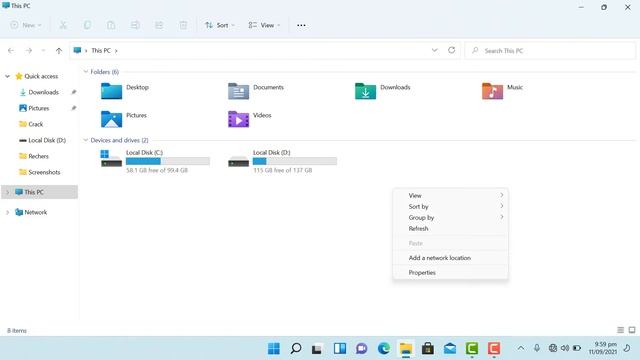This screenshot has height=360, width=640.
Task: Refresh the This PC location
Action: tap(451, 50)
